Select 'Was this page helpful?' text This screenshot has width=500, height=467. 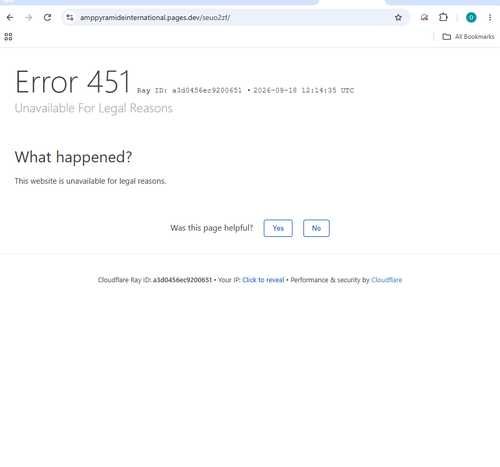pyautogui.click(x=212, y=228)
